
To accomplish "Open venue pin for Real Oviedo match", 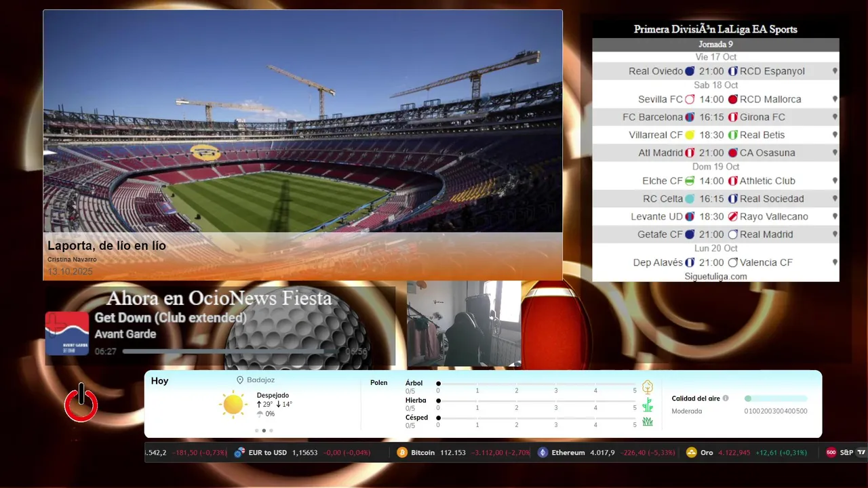I will 835,71.
